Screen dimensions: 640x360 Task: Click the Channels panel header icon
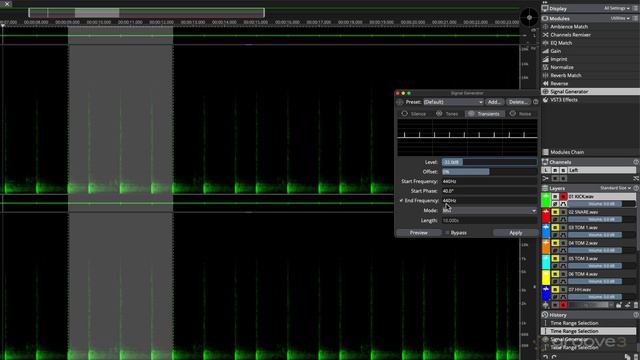click(545, 162)
